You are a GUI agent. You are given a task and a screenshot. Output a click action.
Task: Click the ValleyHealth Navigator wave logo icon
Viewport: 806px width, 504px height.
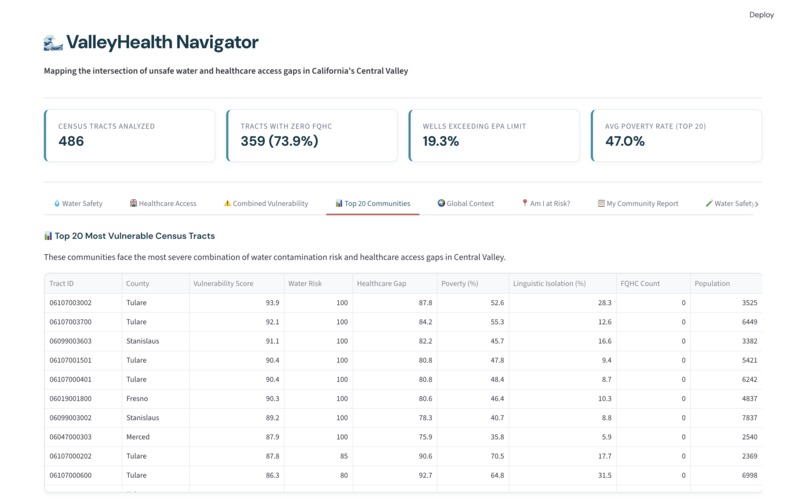[x=53, y=43]
